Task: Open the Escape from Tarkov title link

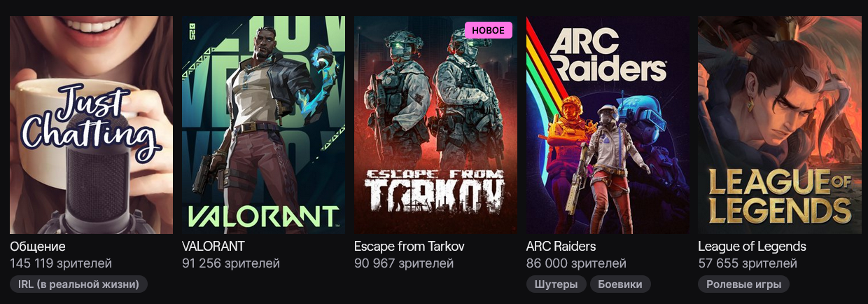Action: [409, 247]
